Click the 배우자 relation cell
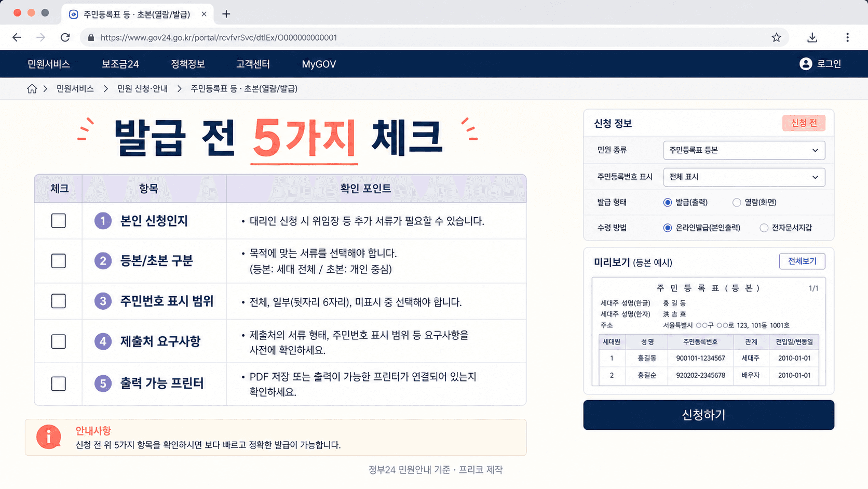868x489 pixels. click(750, 375)
